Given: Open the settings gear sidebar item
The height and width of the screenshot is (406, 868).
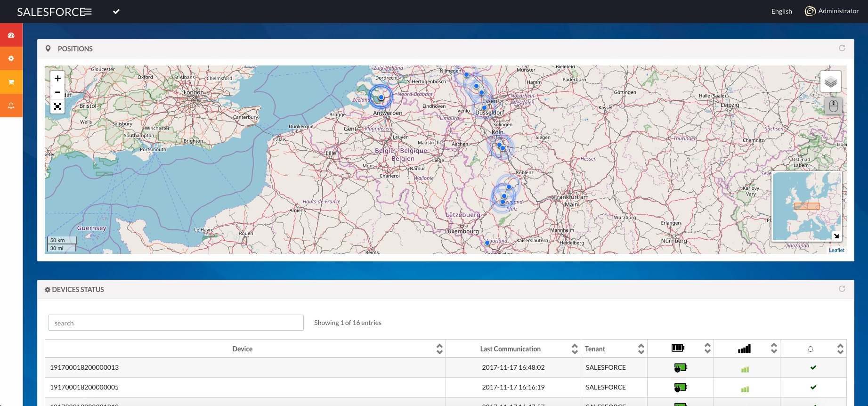Looking at the screenshot, I should coord(11,58).
